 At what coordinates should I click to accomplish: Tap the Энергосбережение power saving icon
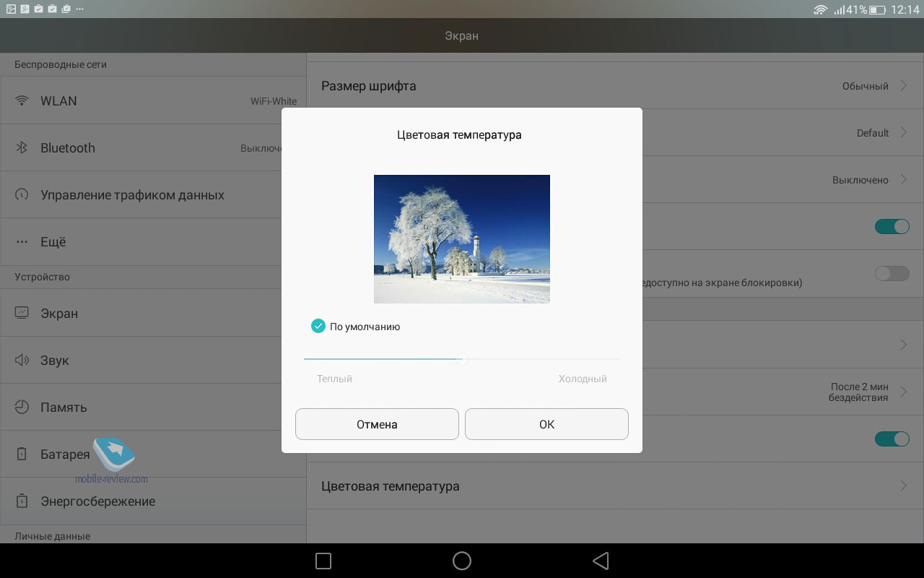coord(22,501)
